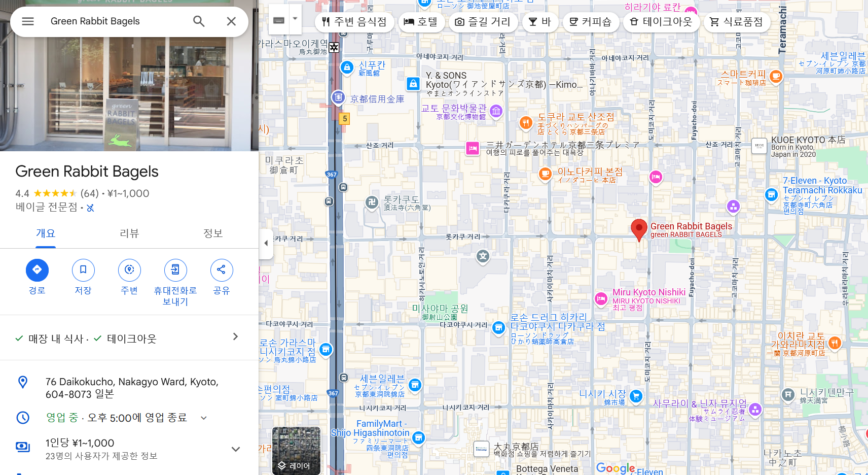Image resolution: width=868 pixels, height=475 pixels.
Task: Click the 세븐일레븐 京都東洞院錦店 store icon
Action: 415,385
